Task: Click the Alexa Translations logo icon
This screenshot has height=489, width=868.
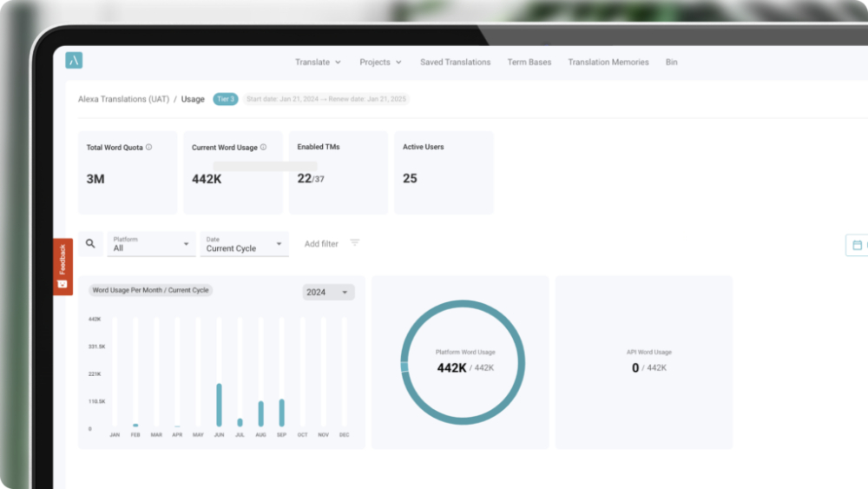Action: click(74, 61)
